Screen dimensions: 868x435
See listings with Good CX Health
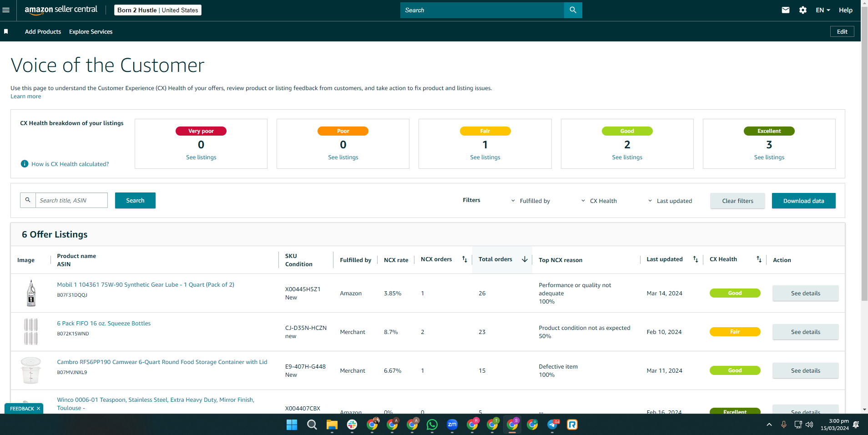(627, 157)
